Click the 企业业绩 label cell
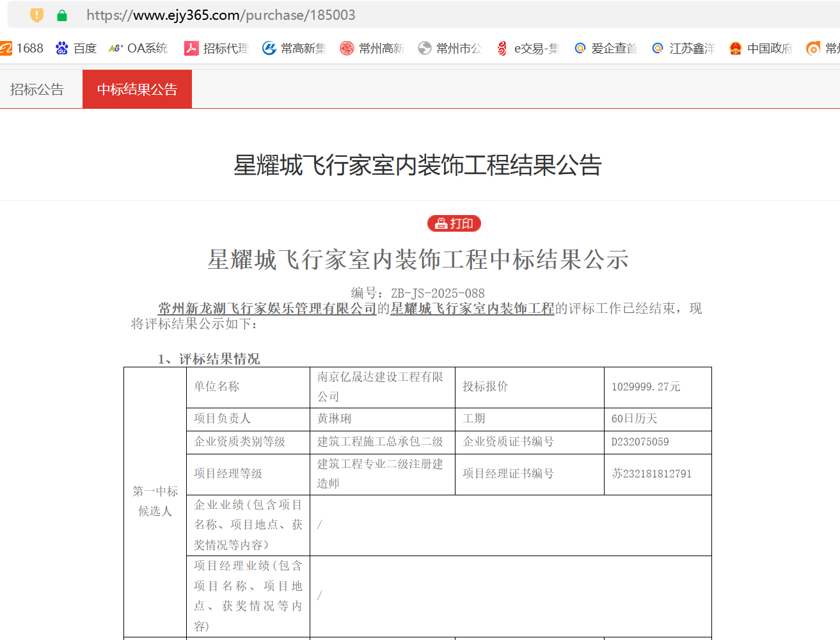 pyautogui.click(x=248, y=525)
